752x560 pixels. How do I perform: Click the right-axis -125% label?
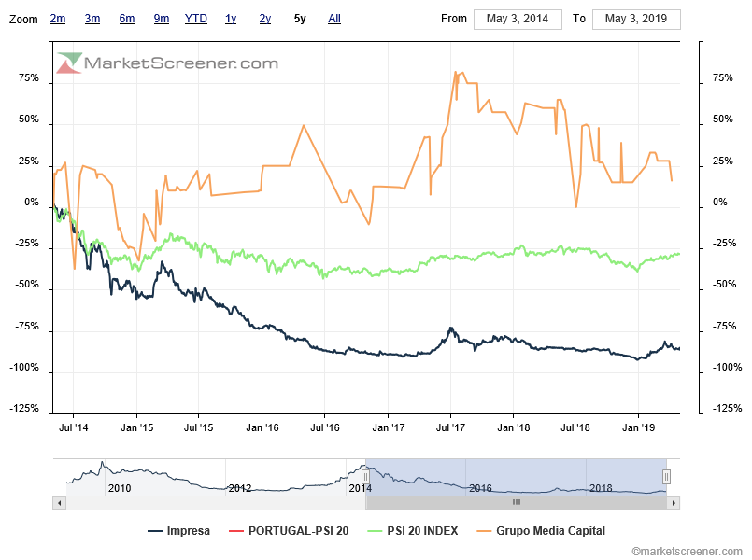(x=727, y=408)
